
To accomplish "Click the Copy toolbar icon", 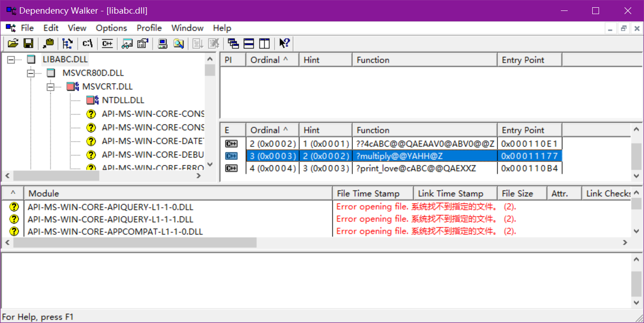I will coord(48,43).
